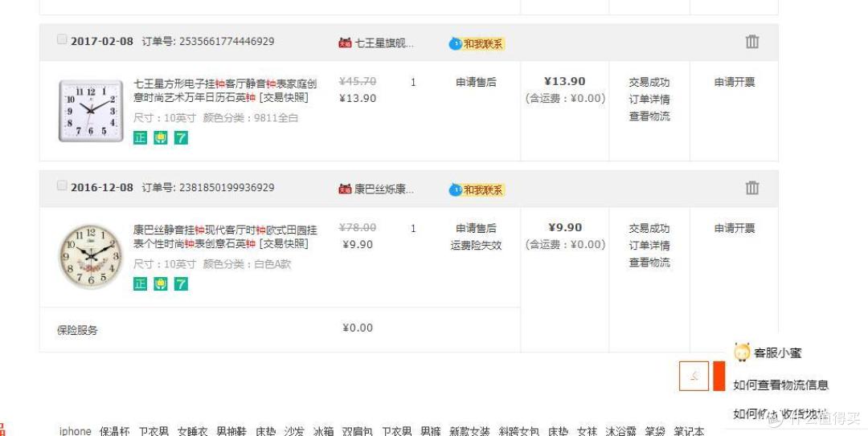Click 交易成功 status of ¥9.90 order
This screenshot has height=436, width=868.
click(x=649, y=228)
